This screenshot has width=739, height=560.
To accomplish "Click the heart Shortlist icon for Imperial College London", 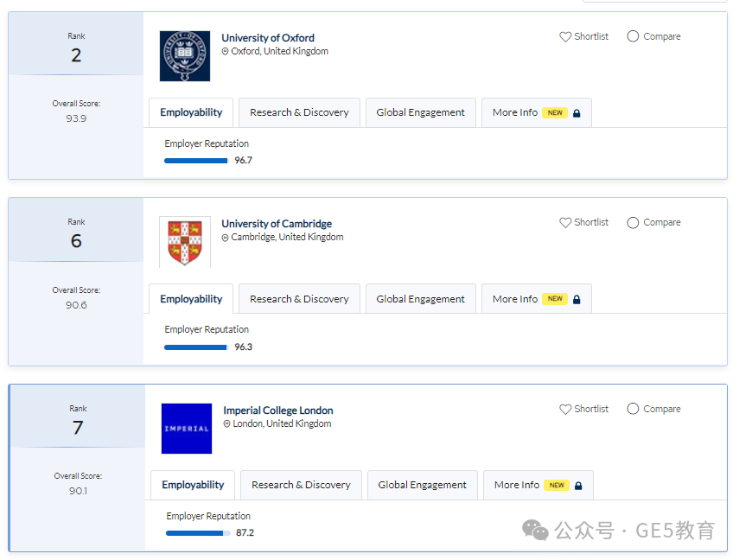I will tap(565, 409).
